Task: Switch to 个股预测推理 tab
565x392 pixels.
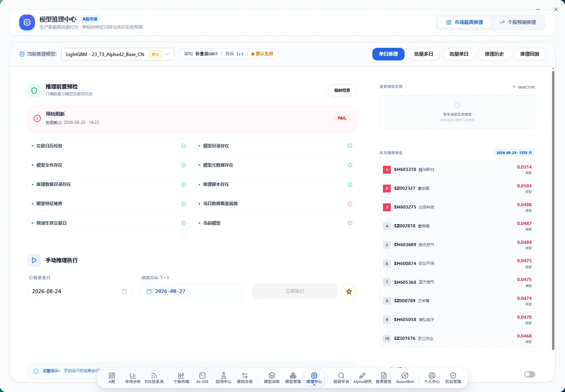Action: [x=518, y=22]
